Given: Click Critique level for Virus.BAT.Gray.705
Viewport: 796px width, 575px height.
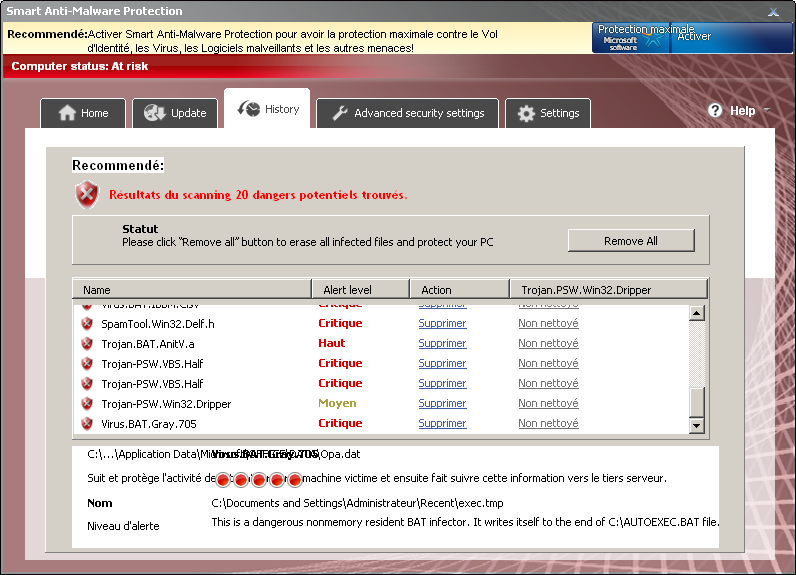Looking at the screenshot, I should tap(340, 423).
